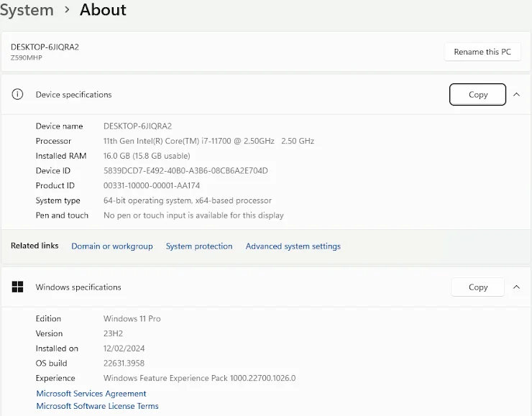Click the Version label
Image resolution: width=532 pixels, height=416 pixels.
(x=49, y=333)
